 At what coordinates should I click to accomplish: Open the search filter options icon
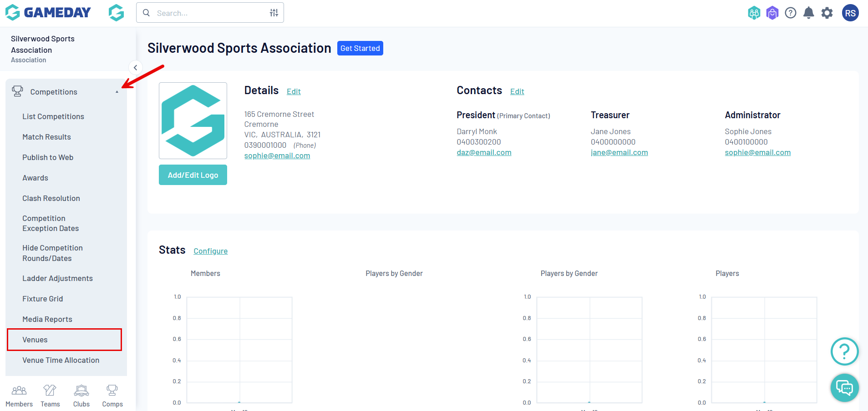(274, 13)
